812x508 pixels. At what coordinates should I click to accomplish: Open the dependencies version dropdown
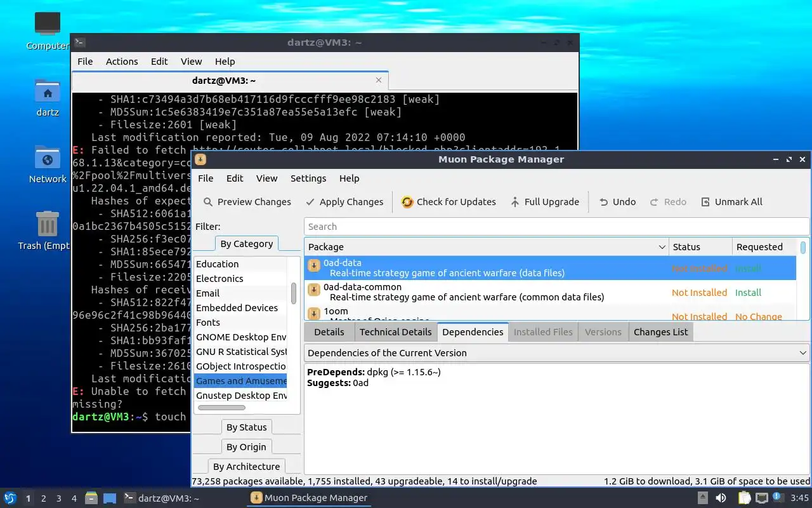point(556,353)
